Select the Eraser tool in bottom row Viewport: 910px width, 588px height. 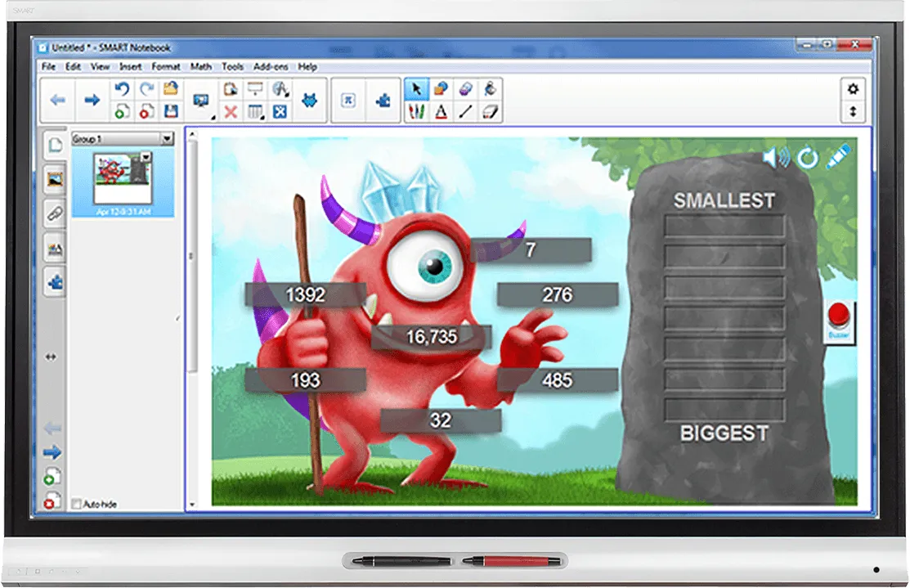pyautogui.click(x=491, y=111)
